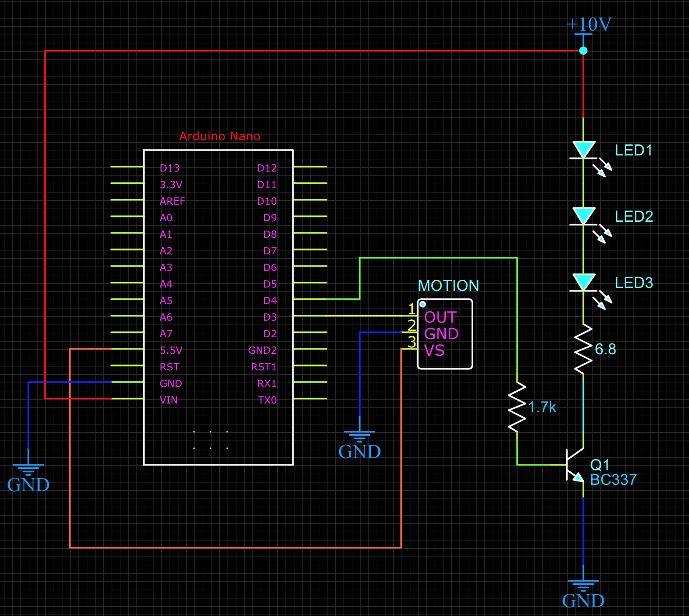Select the 'GND2' pin label

(x=263, y=350)
